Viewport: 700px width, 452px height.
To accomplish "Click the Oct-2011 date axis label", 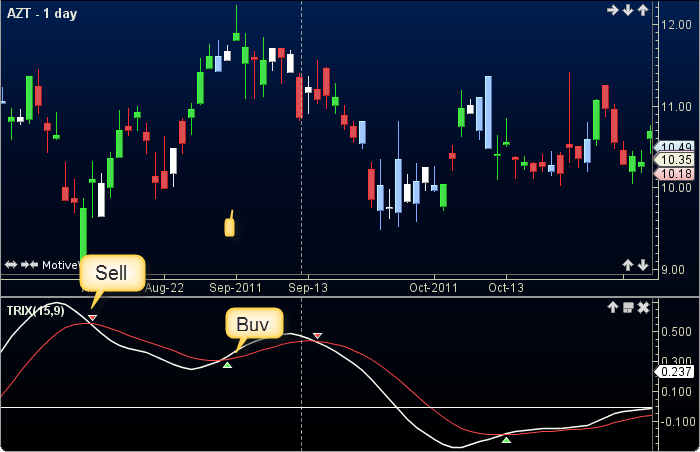I will click(433, 288).
